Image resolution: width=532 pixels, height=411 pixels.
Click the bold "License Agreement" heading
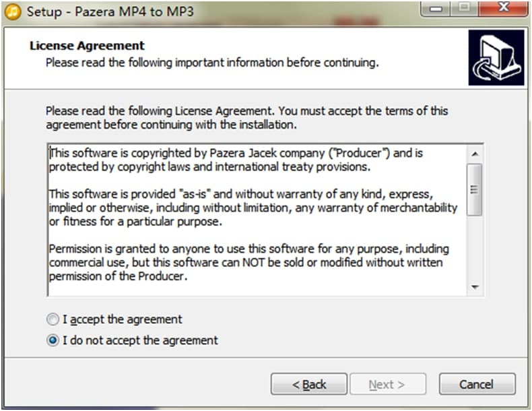[88, 46]
